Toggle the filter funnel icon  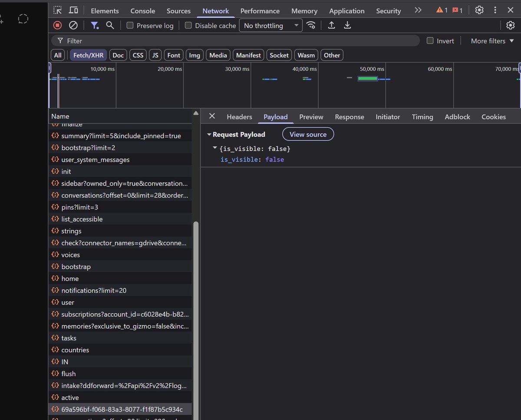click(x=94, y=25)
